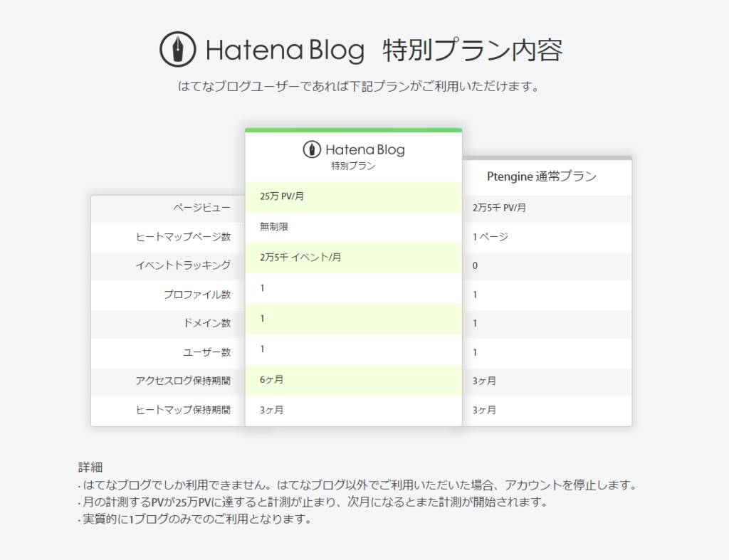Click the '2万5千 イベント/月' cell
Viewport: 729px width, 560px height.
coord(353,258)
